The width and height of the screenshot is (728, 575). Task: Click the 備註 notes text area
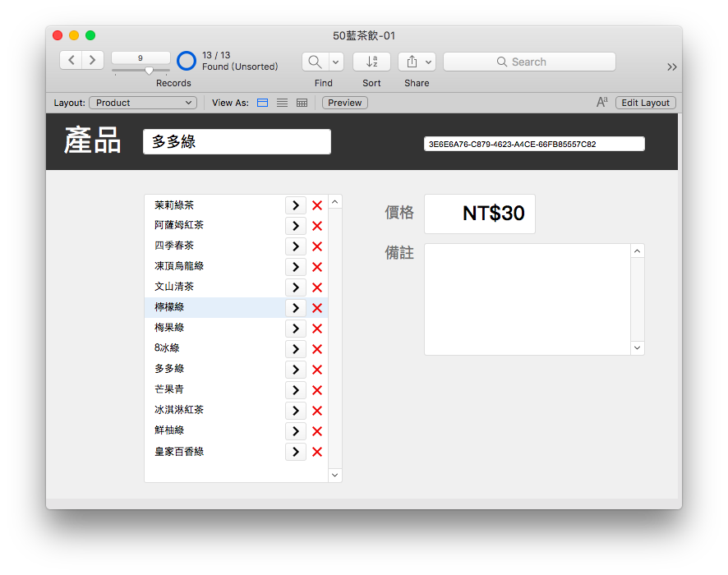[528, 299]
